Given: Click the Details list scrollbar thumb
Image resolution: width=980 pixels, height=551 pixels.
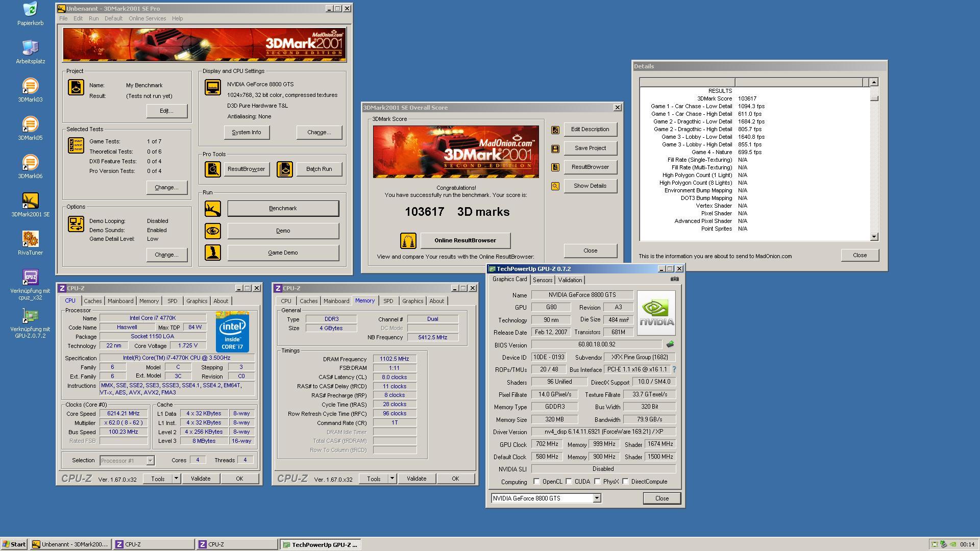Looking at the screenshot, I should coord(874,98).
